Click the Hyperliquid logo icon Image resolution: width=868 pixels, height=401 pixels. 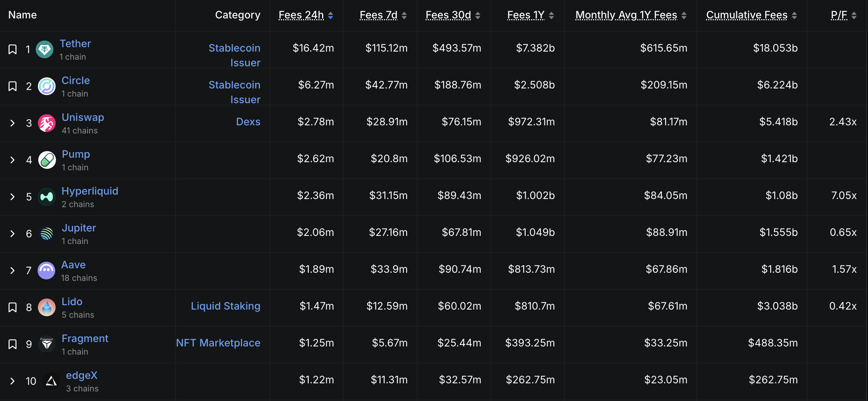(47, 197)
